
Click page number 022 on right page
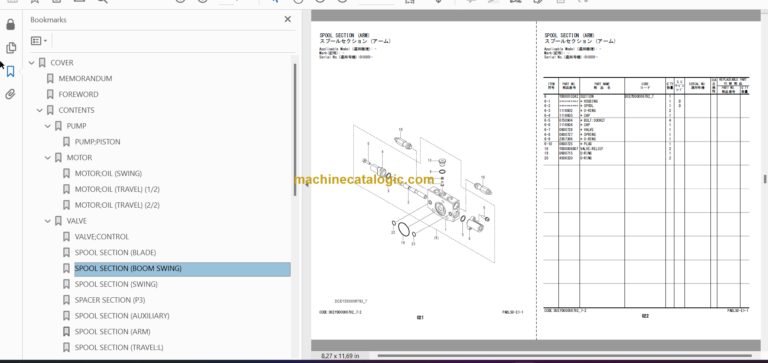[645, 316]
